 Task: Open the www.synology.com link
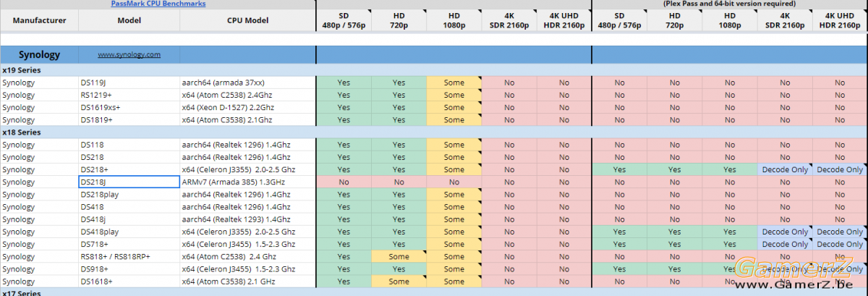coord(129,54)
